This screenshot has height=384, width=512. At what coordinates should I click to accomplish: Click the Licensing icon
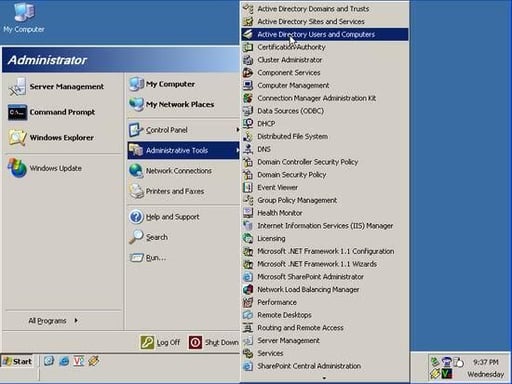point(248,238)
